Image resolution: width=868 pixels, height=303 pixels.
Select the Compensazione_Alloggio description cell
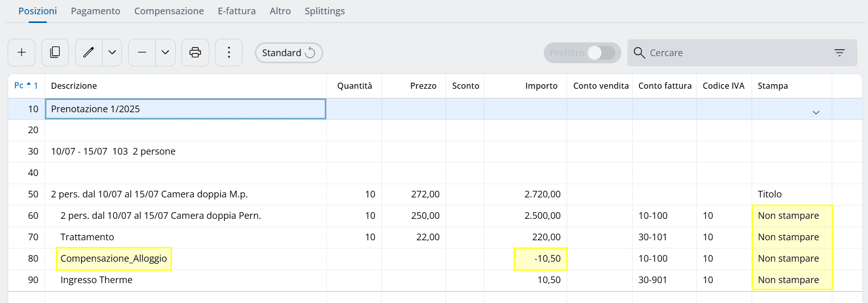click(x=114, y=259)
